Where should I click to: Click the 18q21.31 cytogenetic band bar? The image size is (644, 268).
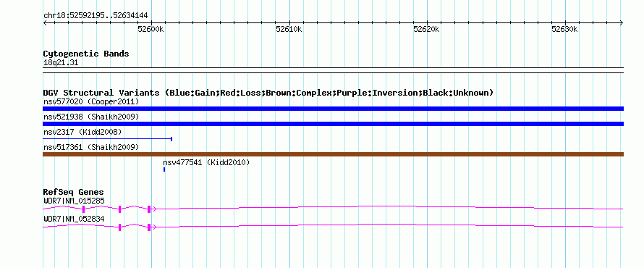tap(333, 70)
